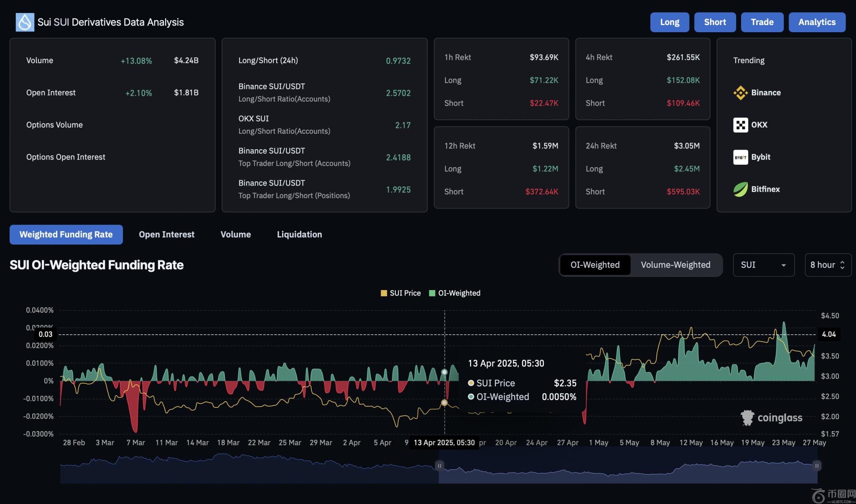Viewport: 856px width, 504px height.
Task: Click the Long button
Action: (x=669, y=22)
